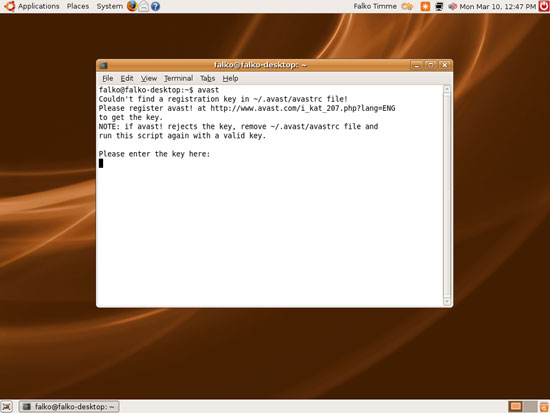Click the power/quit icon in top panel
This screenshot has height=413, width=550.
544,6
